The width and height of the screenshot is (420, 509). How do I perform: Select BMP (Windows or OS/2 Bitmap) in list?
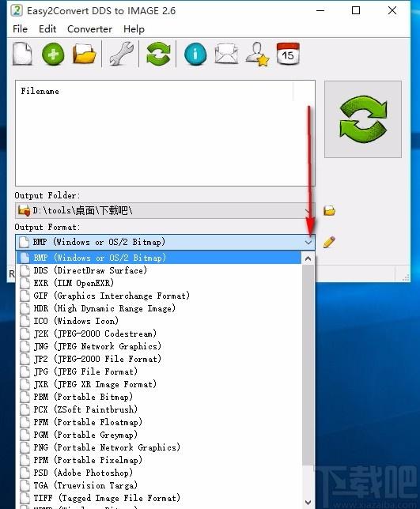tap(159, 258)
